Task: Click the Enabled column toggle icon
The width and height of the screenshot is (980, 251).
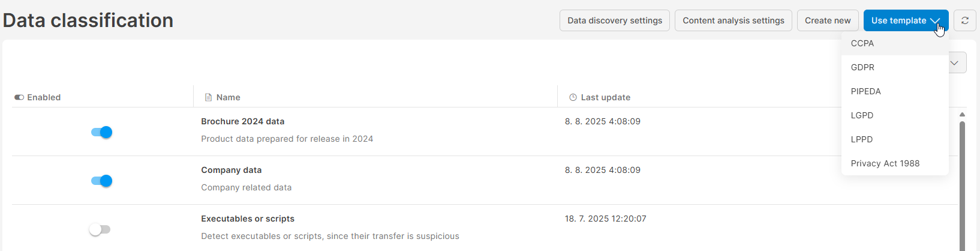Action: [19, 97]
